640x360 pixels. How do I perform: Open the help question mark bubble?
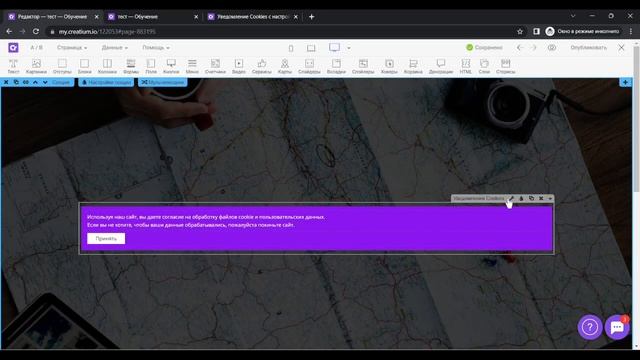[590, 327]
